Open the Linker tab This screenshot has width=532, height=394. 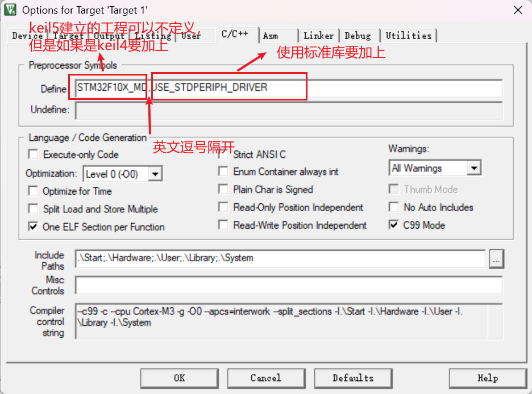319,36
